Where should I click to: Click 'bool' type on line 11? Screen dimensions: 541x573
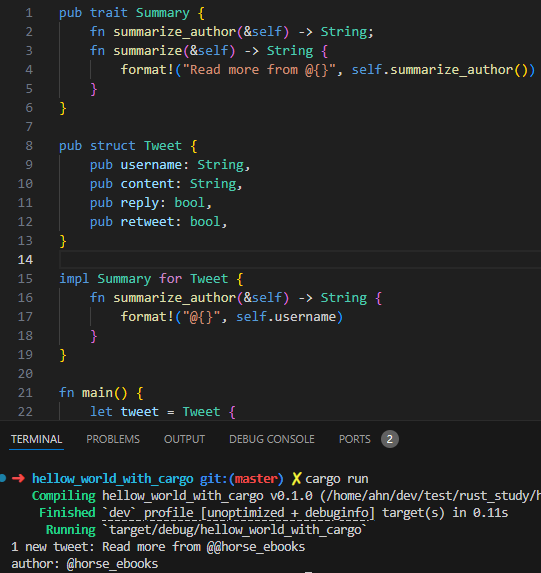pos(189,203)
